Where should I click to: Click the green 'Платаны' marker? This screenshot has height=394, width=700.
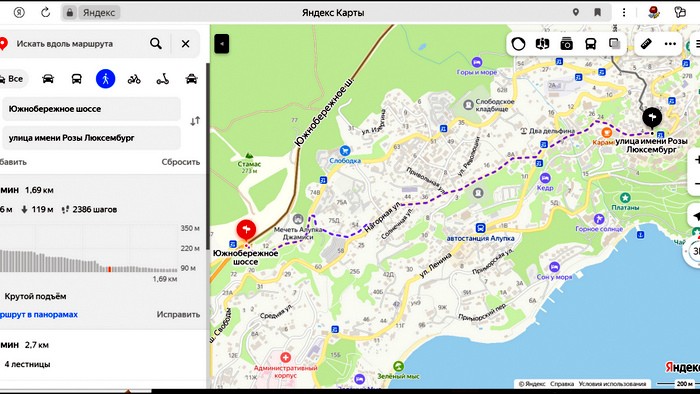(625, 198)
